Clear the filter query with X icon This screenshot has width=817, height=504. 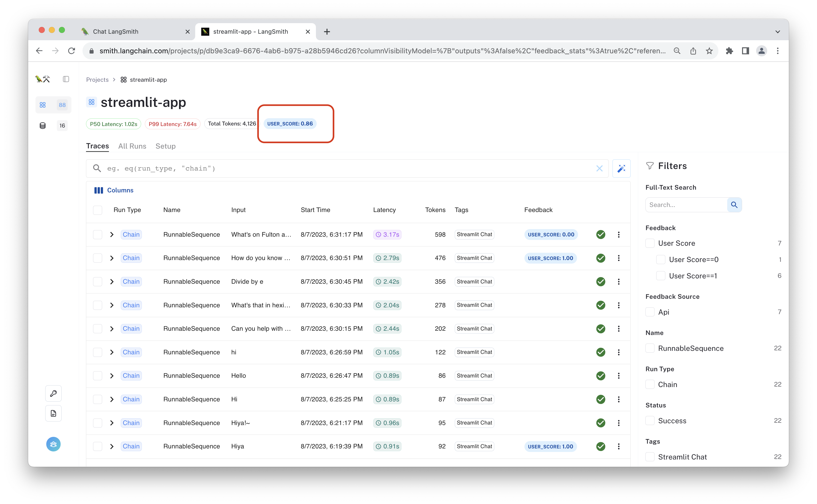599,168
